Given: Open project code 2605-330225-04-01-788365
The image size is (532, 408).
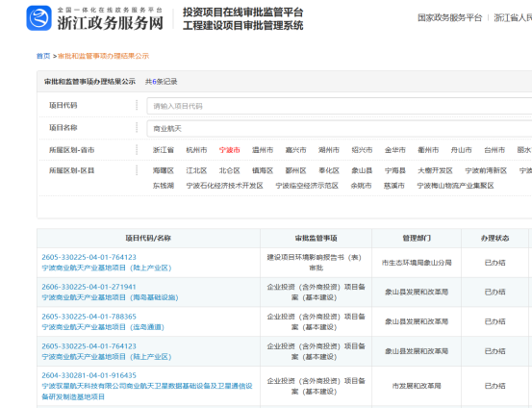Looking at the screenshot, I should tap(89, 317).
